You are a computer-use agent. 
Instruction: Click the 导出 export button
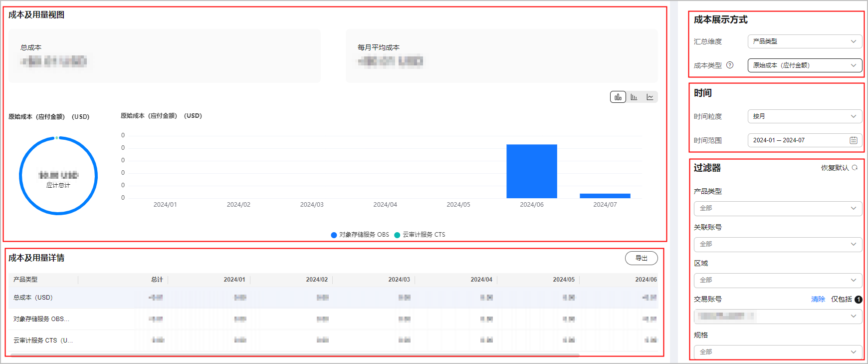tap(641, 258)
